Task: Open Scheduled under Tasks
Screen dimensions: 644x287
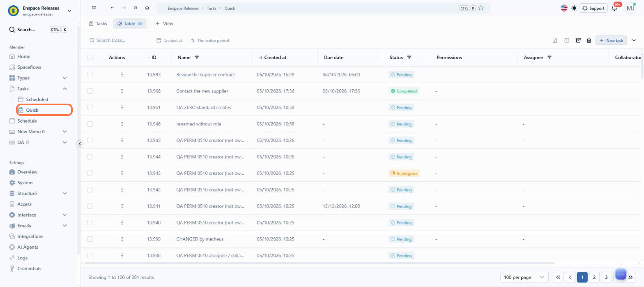Action: (x=37, y=100)
